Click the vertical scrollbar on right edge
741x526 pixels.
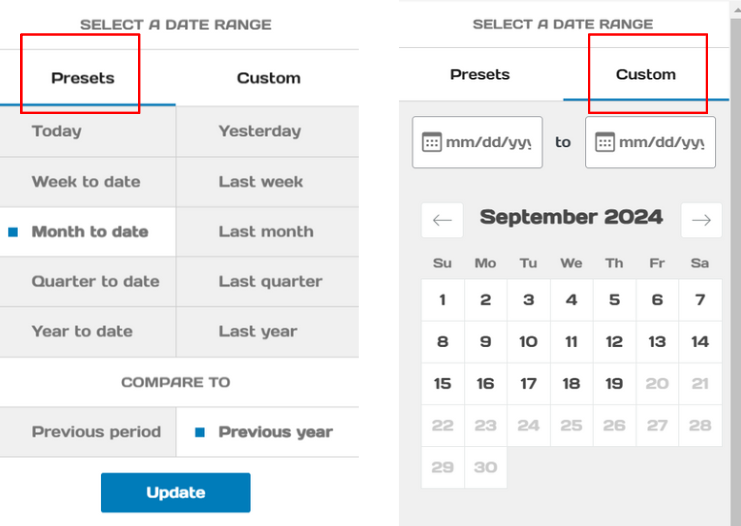pyautogui.click(x=735, y=265)
